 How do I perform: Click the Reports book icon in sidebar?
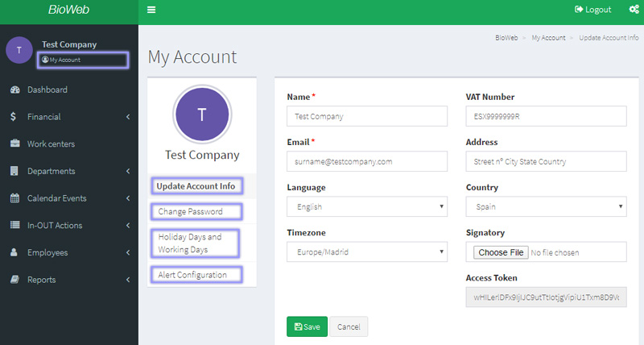(14, 280)
